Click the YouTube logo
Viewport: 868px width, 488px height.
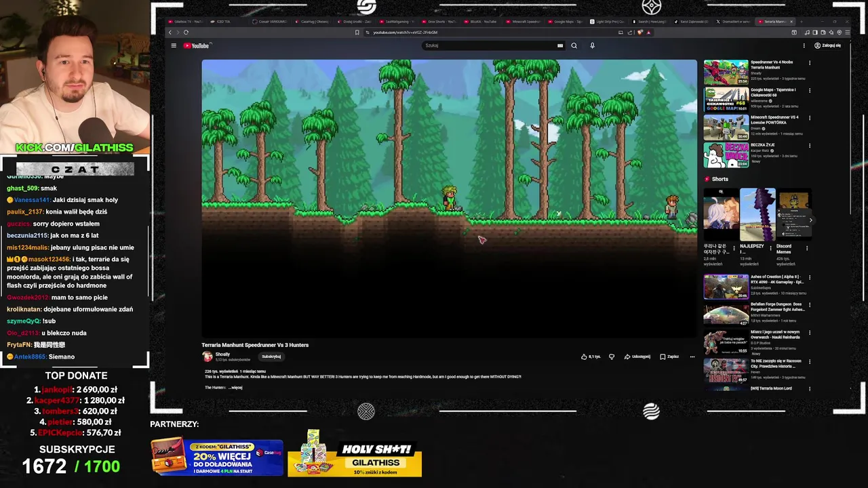197,45
